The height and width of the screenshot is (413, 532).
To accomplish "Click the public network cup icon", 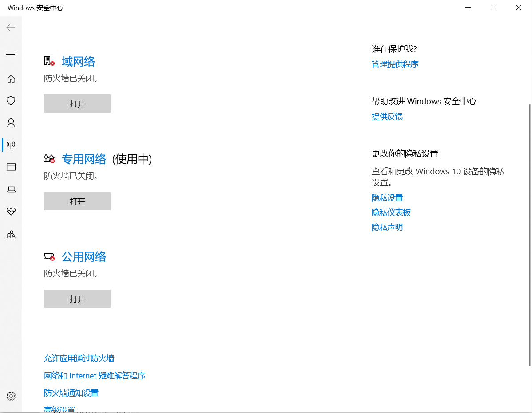I will click(x=49, y=256).
